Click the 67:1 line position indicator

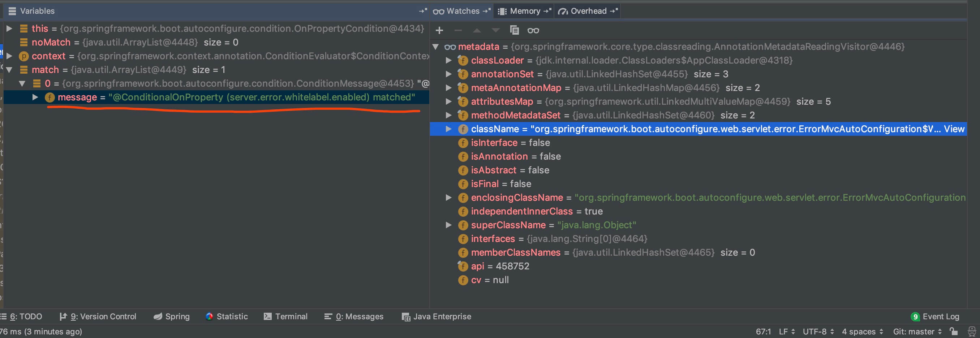(763, 332)
